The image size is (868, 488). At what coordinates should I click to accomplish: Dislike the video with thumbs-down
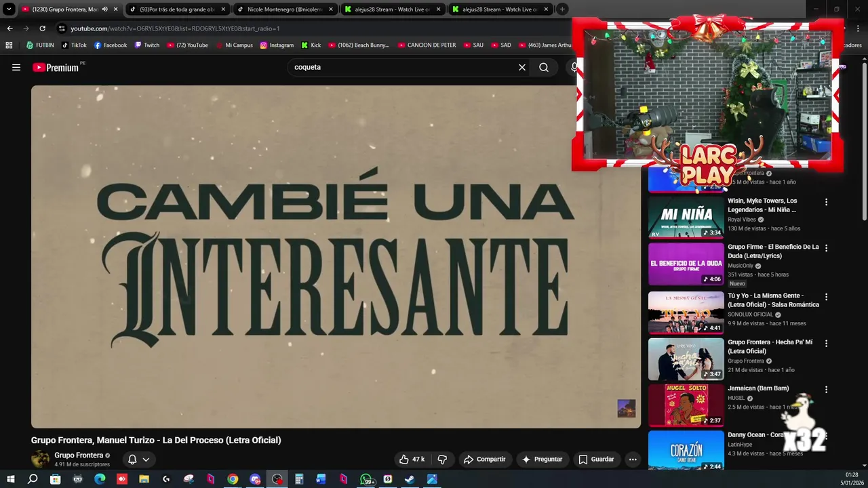(442, 460)
